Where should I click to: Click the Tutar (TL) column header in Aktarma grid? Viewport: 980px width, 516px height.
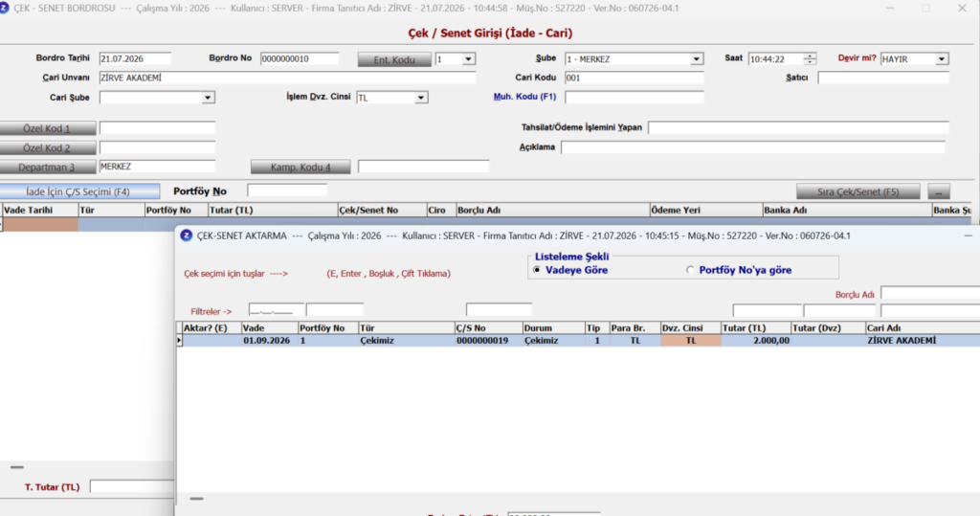coord(755,327)
